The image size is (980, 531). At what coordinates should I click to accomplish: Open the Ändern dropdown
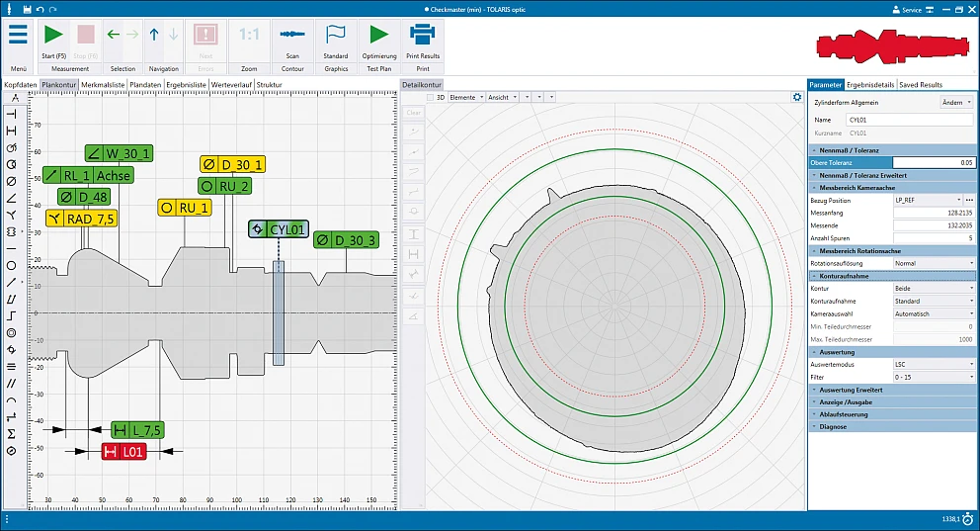(956, 103)
